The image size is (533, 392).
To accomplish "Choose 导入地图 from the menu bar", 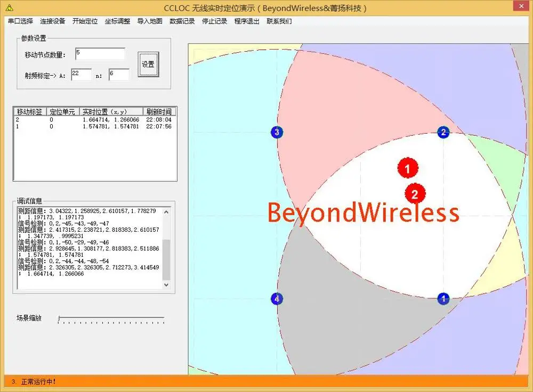I will 150,21.
